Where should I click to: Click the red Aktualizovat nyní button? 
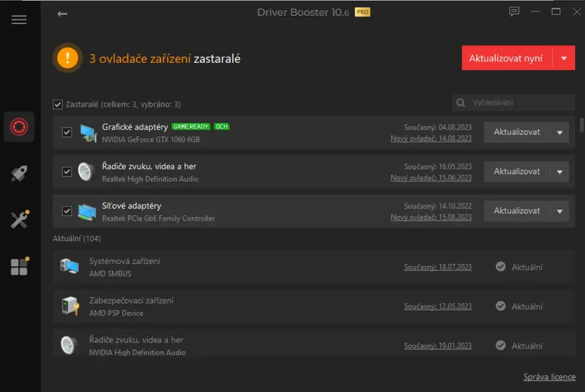pyautogui.click(x=507, y=58)
